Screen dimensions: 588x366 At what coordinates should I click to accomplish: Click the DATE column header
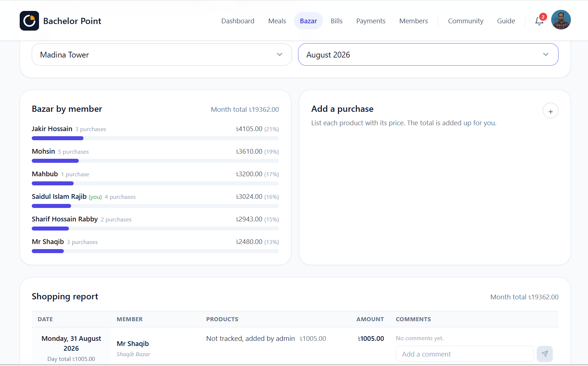point(45,319)
